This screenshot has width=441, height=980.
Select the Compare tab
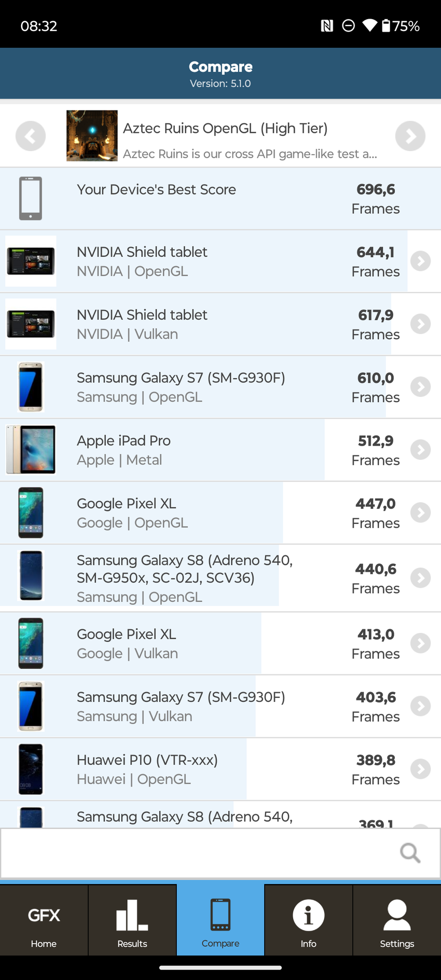pyautogui.click(x=220, y=920)
